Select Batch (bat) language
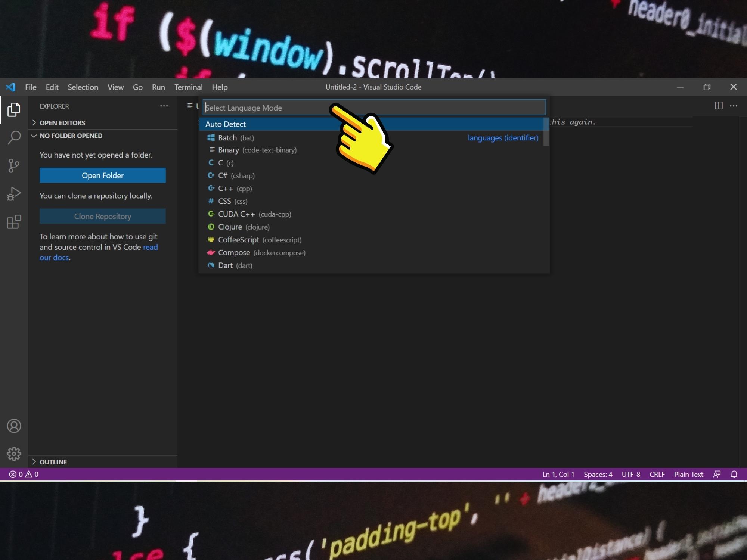 [374, 138]
